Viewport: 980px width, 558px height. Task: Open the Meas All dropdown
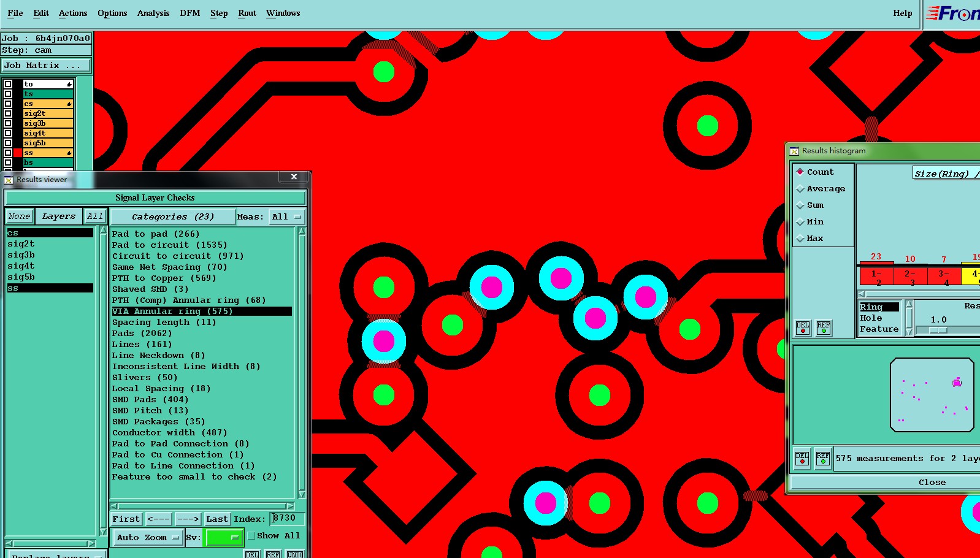click(286, 217)
